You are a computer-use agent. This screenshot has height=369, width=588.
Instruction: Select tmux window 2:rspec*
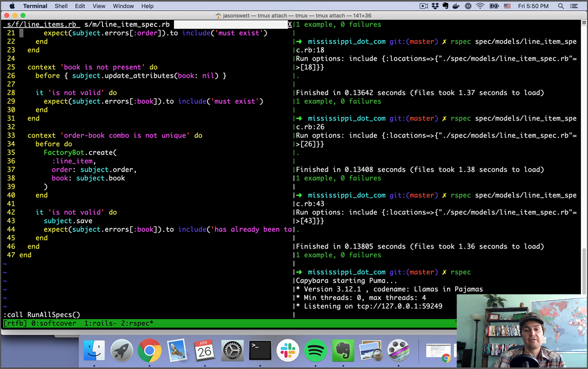137,323
